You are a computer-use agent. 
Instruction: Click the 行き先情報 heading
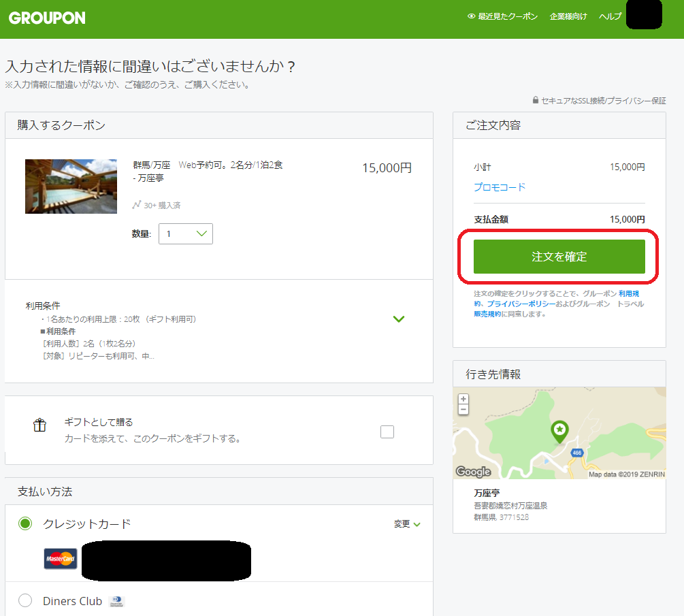click(493, 374)
